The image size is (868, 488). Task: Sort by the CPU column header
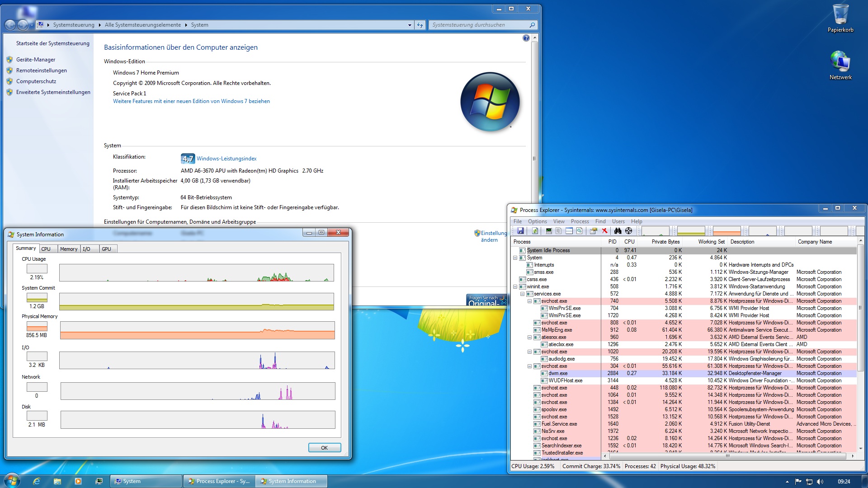coord(629,242)
